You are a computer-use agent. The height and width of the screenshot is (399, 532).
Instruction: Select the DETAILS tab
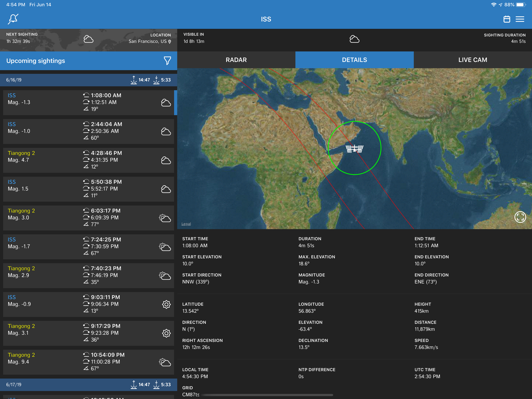click(x=354, y=60)
